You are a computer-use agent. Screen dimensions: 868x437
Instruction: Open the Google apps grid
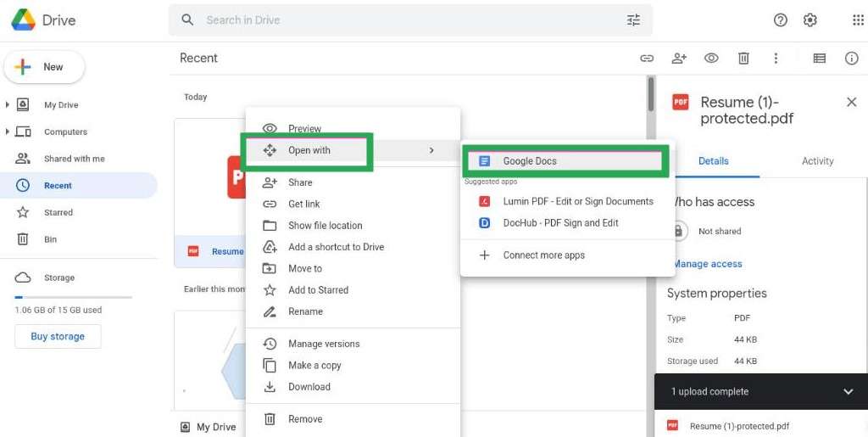click(858, 20)
